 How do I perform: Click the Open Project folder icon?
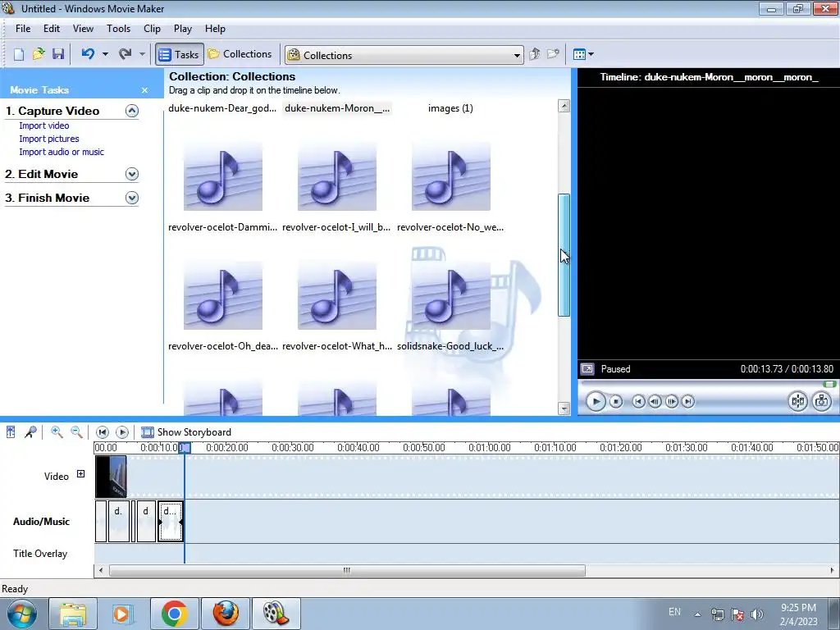(39, 54)
